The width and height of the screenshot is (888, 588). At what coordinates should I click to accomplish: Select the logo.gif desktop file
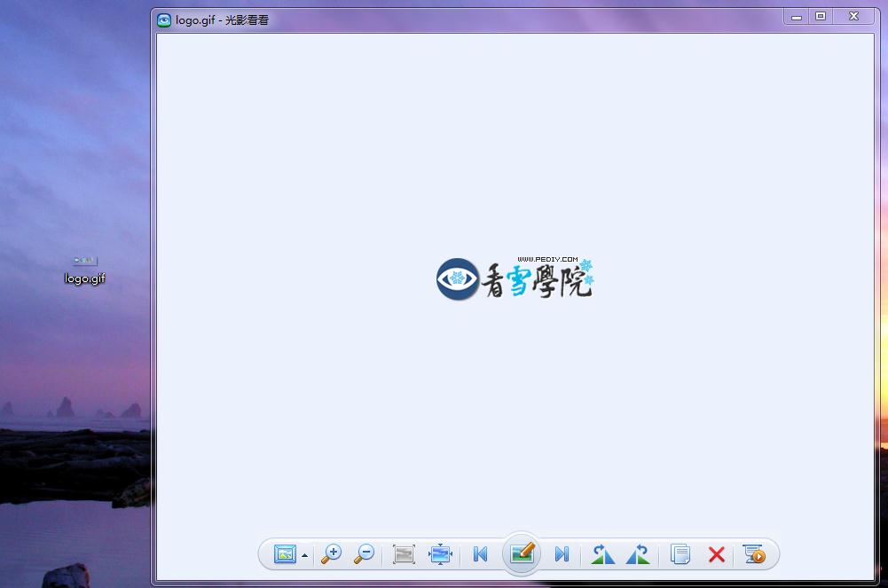(x=84, y=270)
